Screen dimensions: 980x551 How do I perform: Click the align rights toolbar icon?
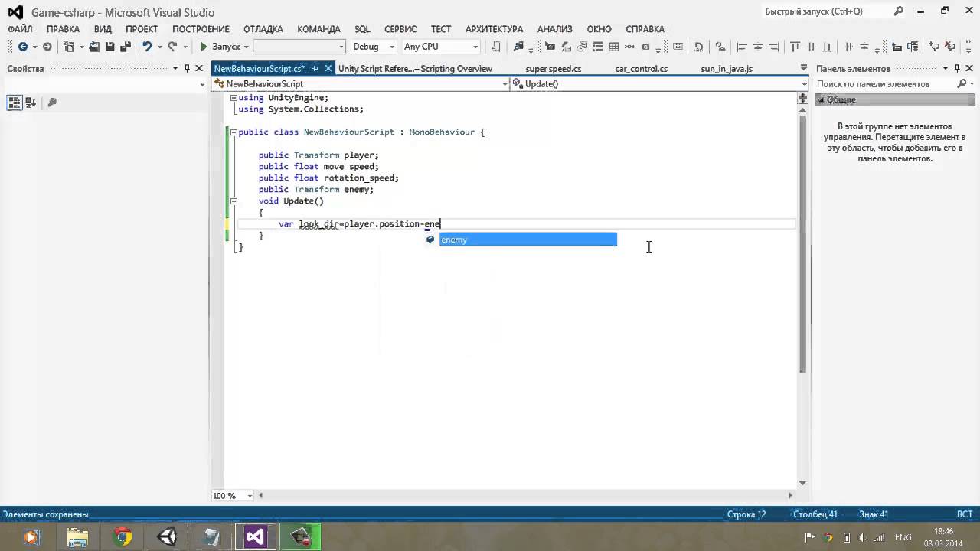774,47
